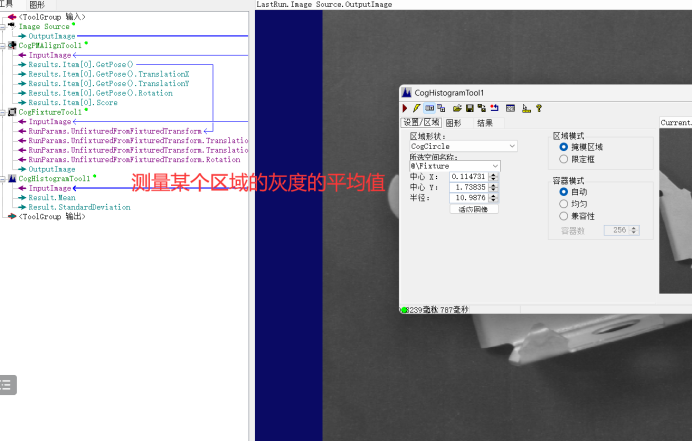The image size is (693, 441).
Task: Click the yellow lightning electric mode icon
Action: click(x=416, y=108)
